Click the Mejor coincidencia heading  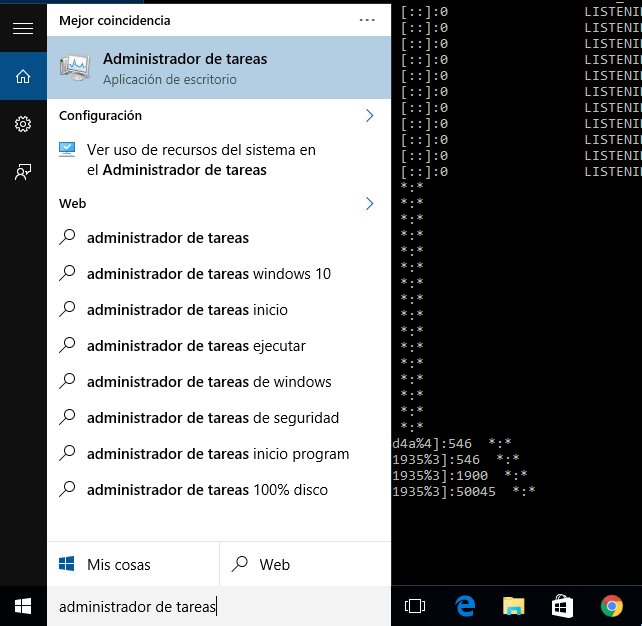(x=115, y=20)
